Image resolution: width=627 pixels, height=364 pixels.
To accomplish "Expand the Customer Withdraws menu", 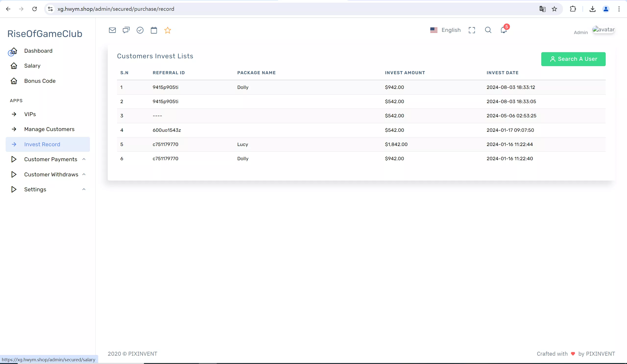I will coord(51,174).
